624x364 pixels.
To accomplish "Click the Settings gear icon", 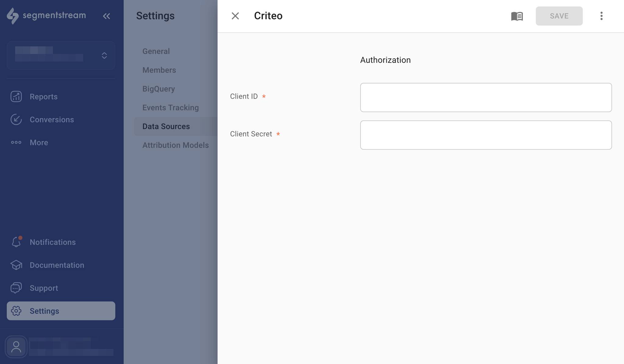I will pos(16,311).
